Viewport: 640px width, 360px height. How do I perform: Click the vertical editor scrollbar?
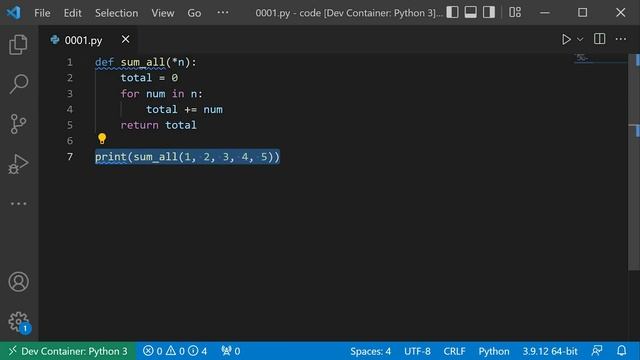634,162
